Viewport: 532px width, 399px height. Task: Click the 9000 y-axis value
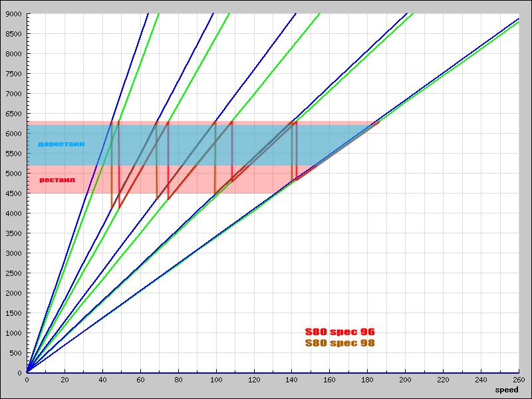click(13, 14)
